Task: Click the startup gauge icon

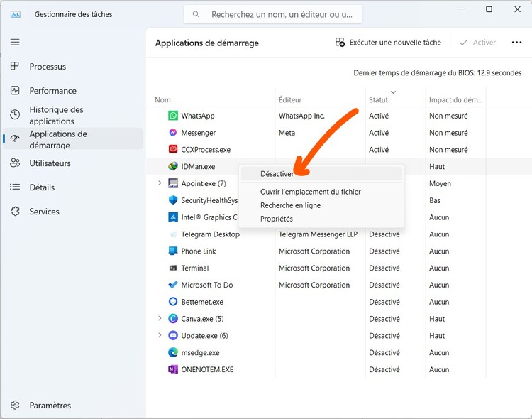Action: [x=15, y=138]
